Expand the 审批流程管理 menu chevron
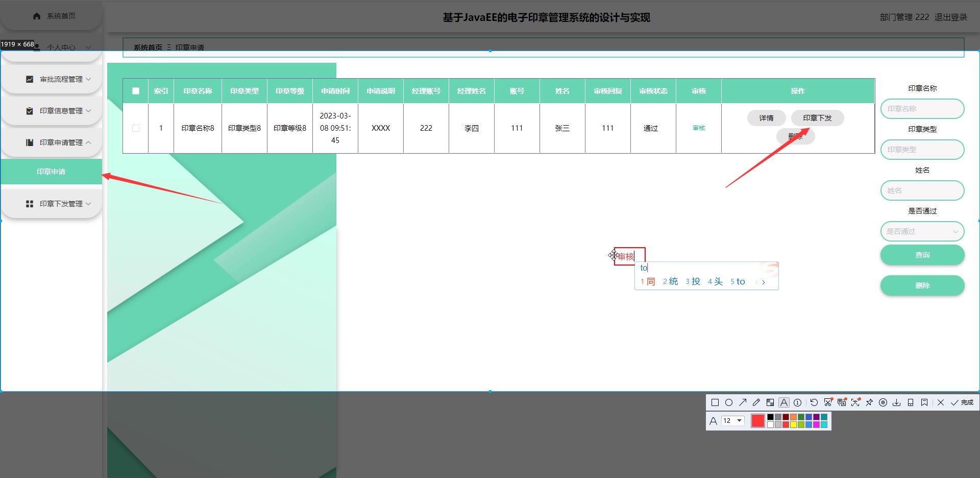980x478 pixels. coord(88,79)
